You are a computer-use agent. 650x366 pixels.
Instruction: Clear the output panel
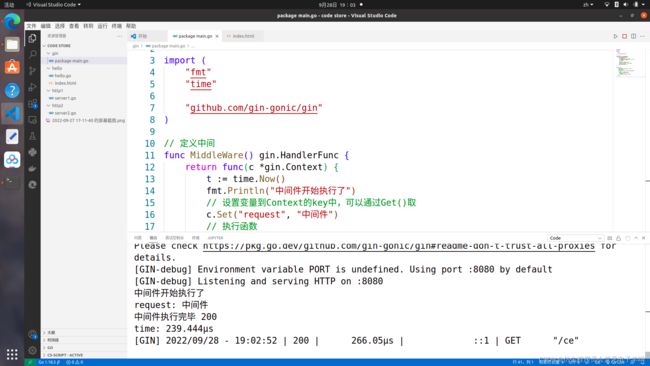610,238
